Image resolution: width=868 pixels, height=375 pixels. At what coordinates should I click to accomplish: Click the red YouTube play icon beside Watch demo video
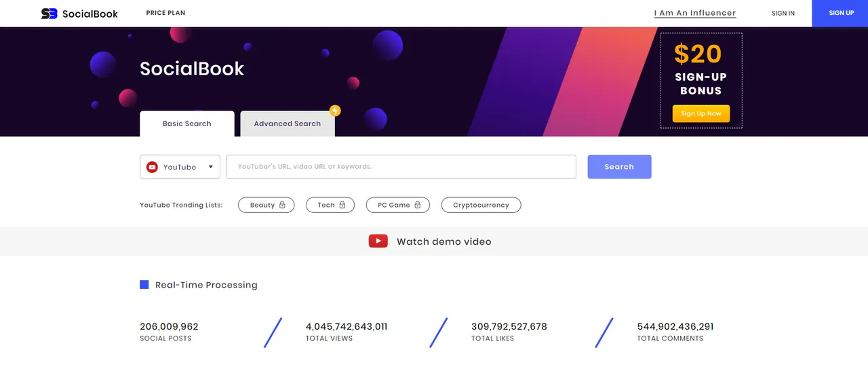coord(378,241)
